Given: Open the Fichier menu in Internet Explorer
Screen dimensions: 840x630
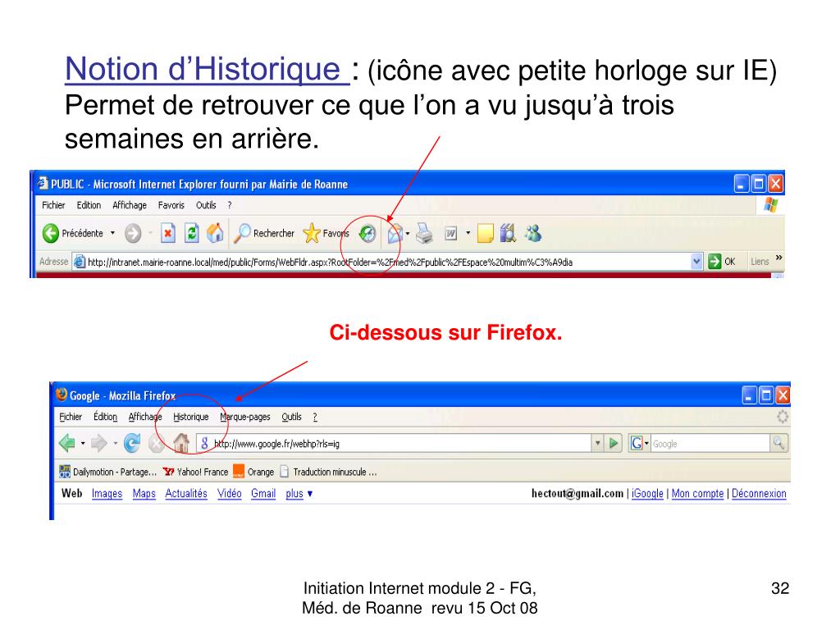Looking at the screenshot, I should (53, 205).
